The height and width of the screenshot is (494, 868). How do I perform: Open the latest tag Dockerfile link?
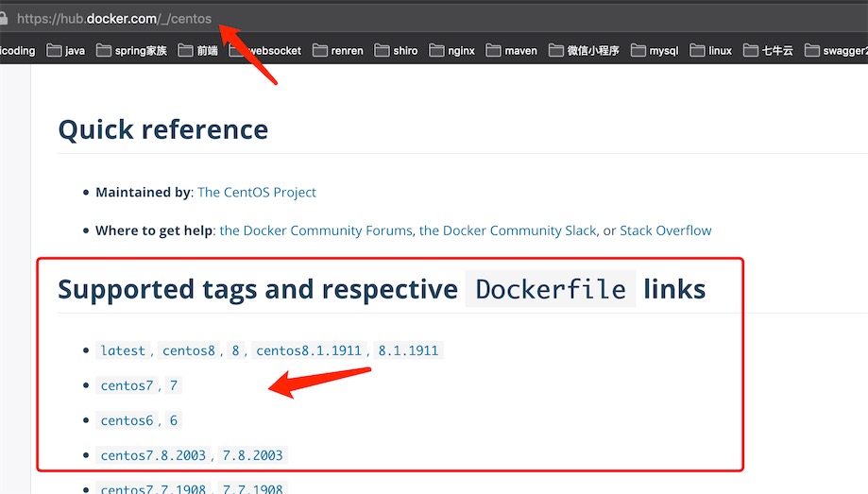pyautogui.click(x=123, y=350)
